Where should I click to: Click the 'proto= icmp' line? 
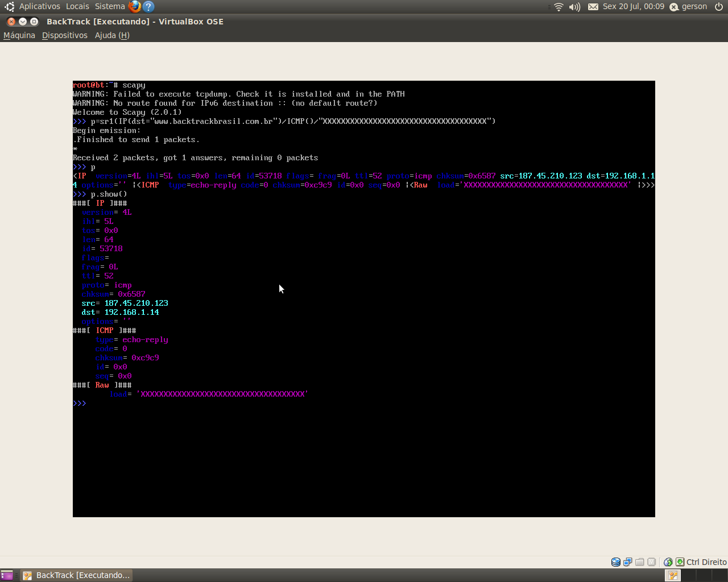click(107, 285)
